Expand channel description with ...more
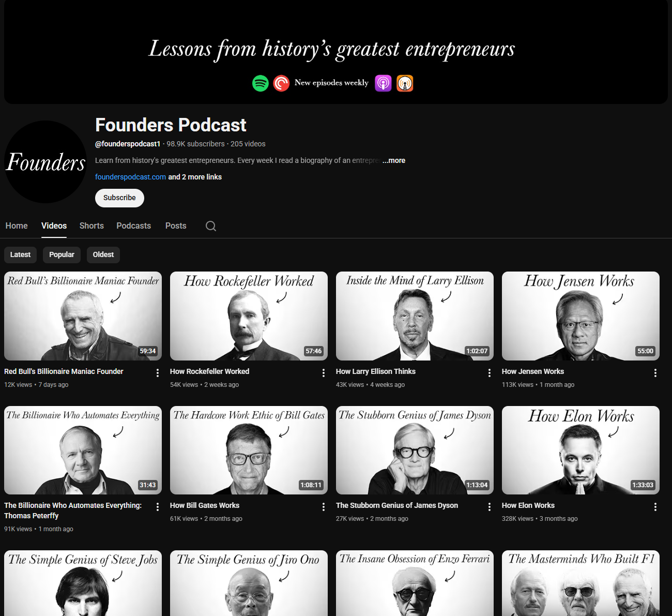Viewport: 672px width, 616px height. coord(394,160)
